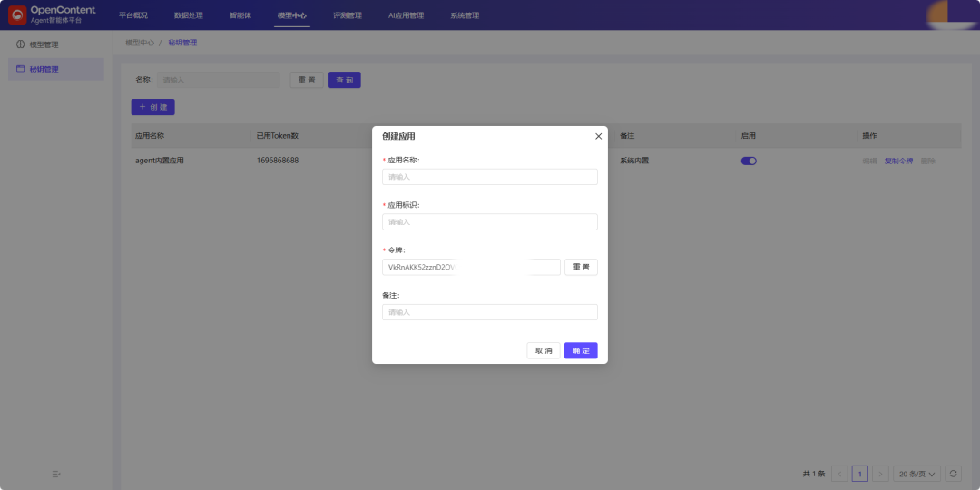Click the 共 1 条 total count text

tap(814, 474)
